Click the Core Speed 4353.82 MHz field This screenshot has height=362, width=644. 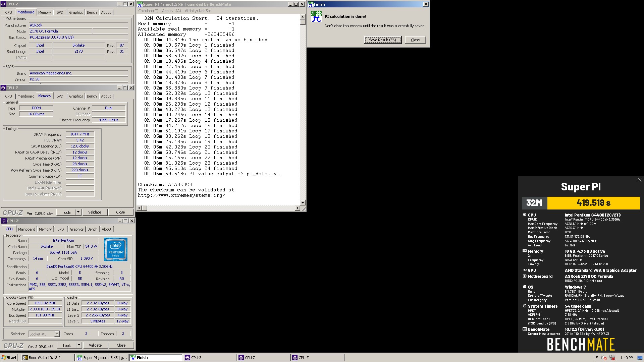click(x=45, y=303)
